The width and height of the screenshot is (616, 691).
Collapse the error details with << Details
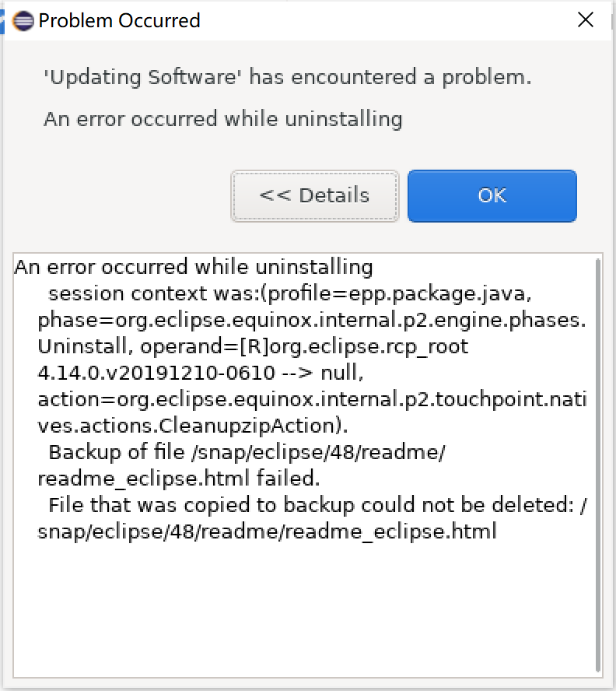pyautogui.click(x=314, y=195)
